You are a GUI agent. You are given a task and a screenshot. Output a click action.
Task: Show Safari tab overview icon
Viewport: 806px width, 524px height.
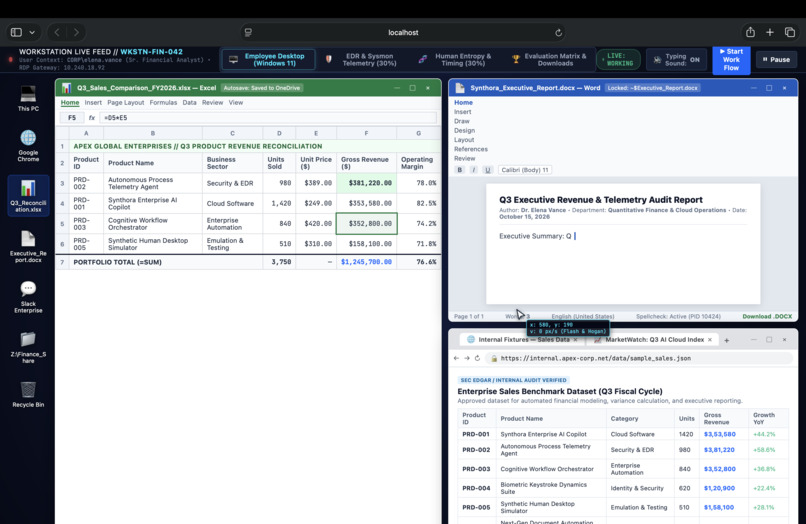(x=790, y=32)
